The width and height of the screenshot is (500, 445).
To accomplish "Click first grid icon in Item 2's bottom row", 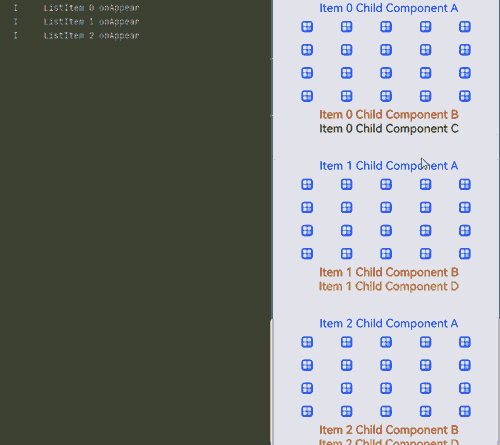I will point(307,412).
